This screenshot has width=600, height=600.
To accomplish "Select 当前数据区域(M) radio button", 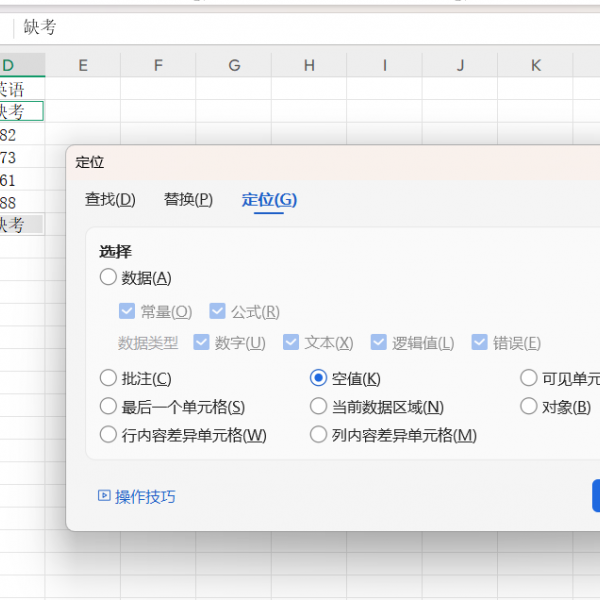I will coord(318,407).
